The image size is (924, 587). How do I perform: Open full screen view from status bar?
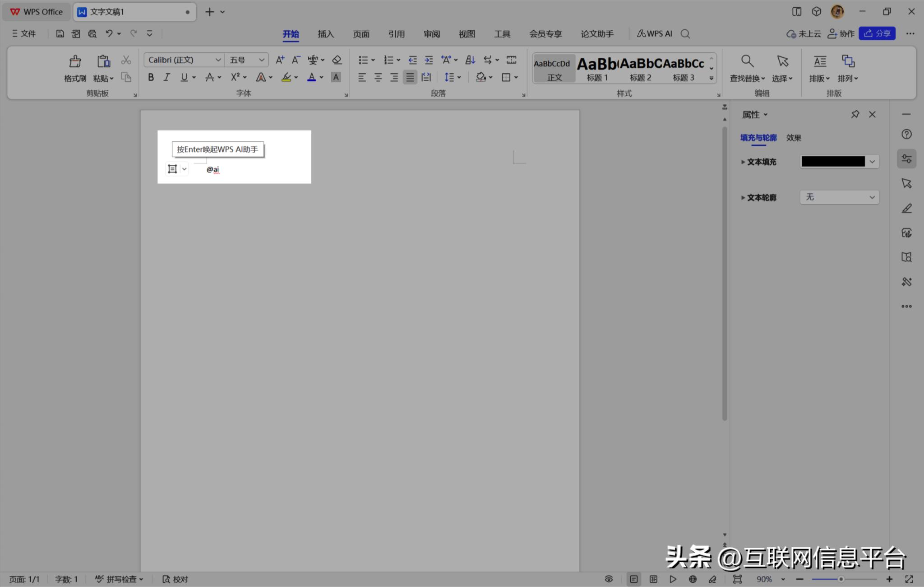tap(908, 579)
